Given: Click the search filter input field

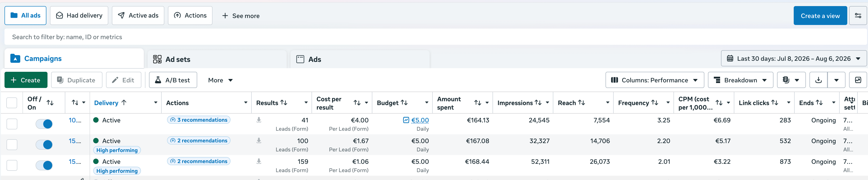Looking at the screenshot, I should 435,37.
